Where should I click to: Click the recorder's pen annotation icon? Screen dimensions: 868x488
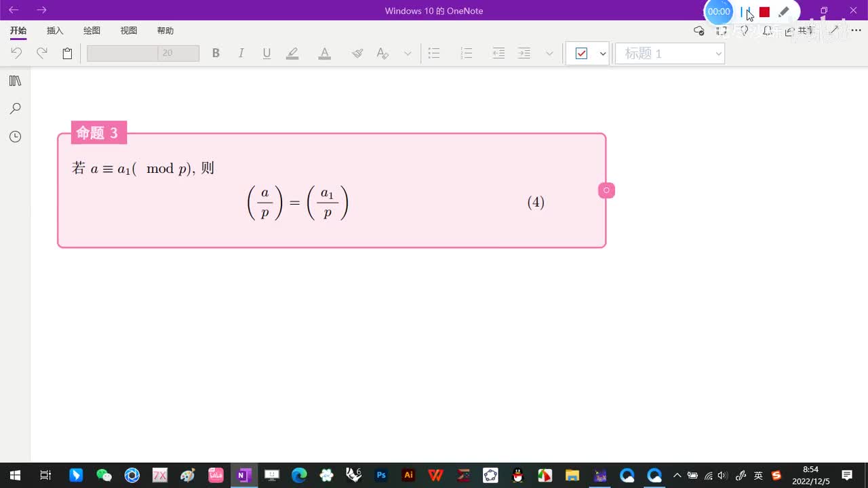[x=784, y=12]
